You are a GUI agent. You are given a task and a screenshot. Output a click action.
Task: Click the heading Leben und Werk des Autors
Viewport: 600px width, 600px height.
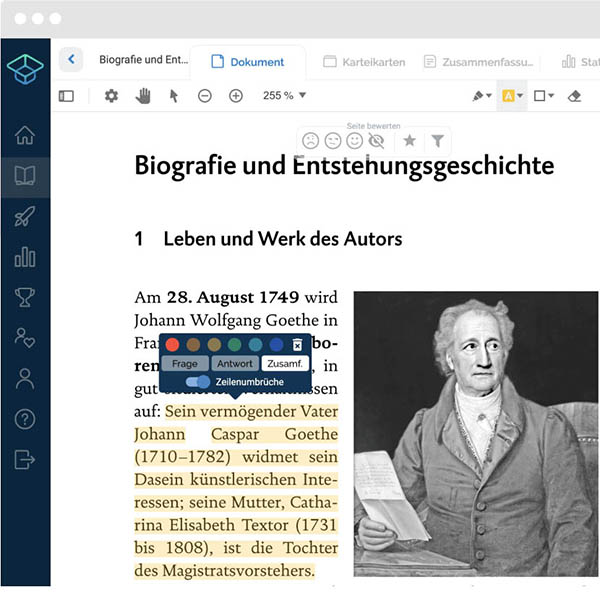pyautogui.click(x=283, y=239)
